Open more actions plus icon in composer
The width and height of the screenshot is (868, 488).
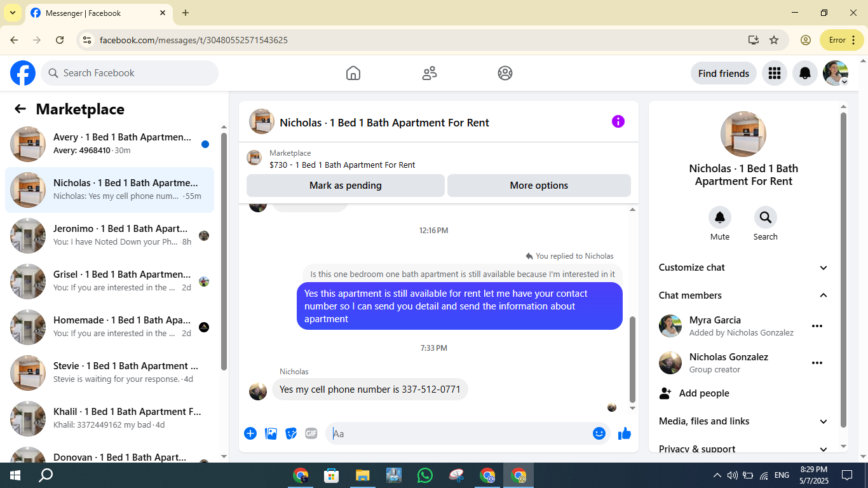250,433
